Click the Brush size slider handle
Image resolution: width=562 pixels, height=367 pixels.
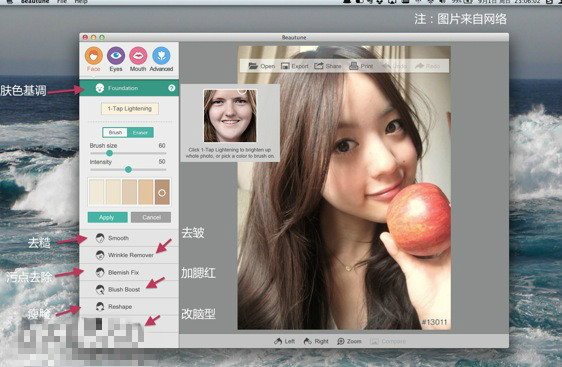pyautogui.click(x=110, y=153)
